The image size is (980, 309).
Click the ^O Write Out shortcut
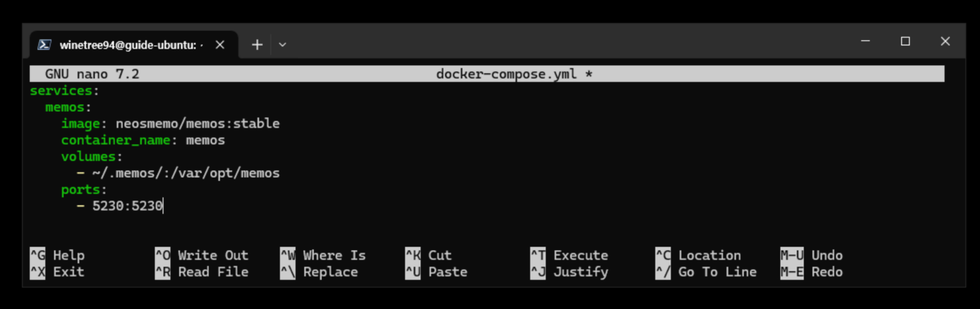coord(202,256)
